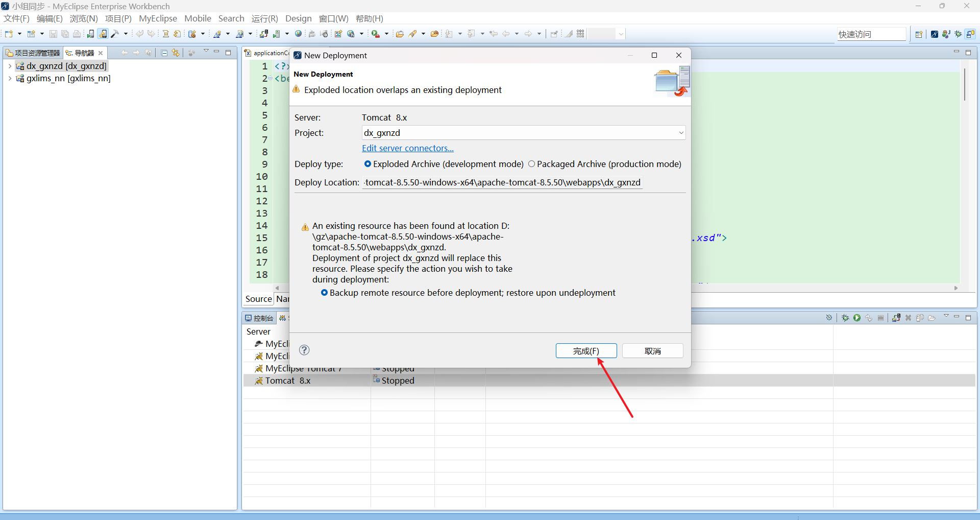980x520 pixels.
Task: Open the navigator panel view menu triangle
Action: (206, 52)
